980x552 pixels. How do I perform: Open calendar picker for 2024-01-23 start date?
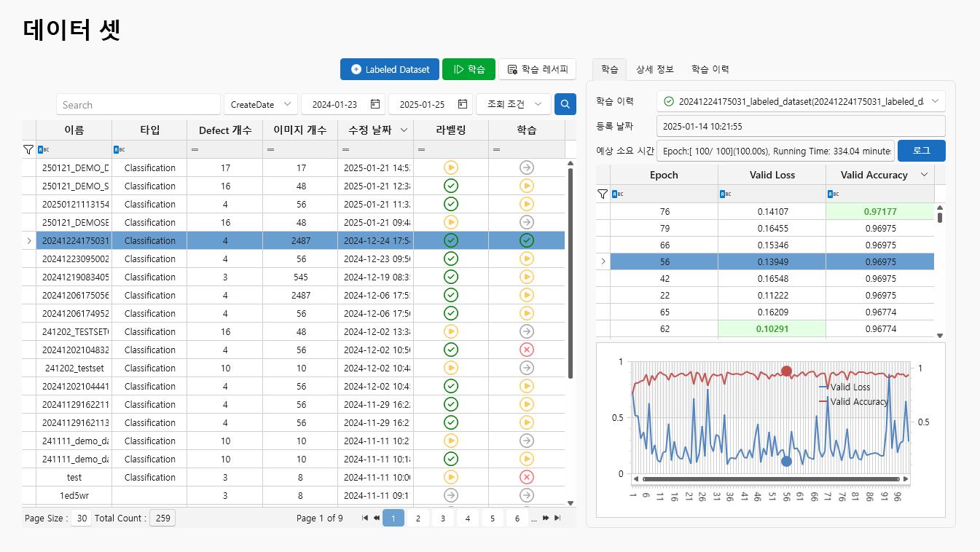click(x=375, y=104)
